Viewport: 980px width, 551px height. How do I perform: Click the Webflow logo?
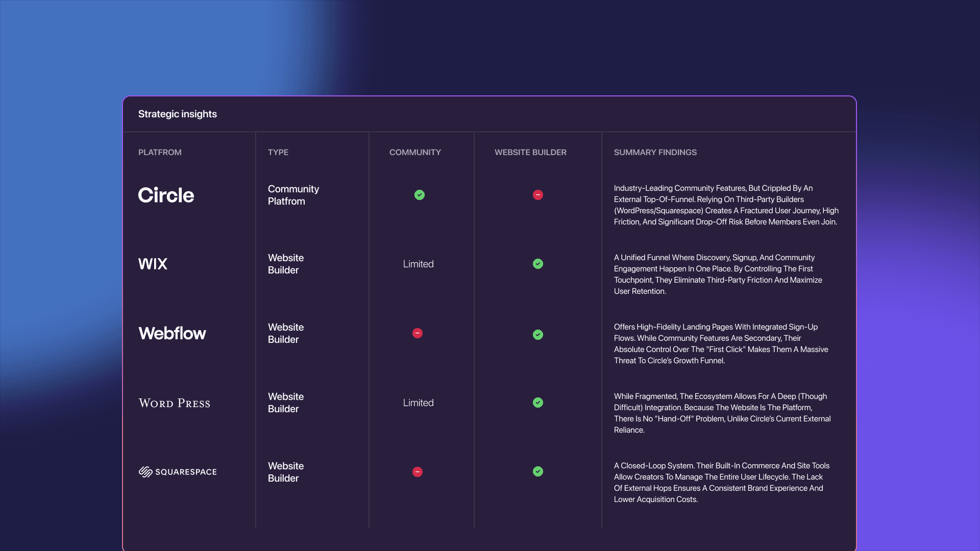172,333
